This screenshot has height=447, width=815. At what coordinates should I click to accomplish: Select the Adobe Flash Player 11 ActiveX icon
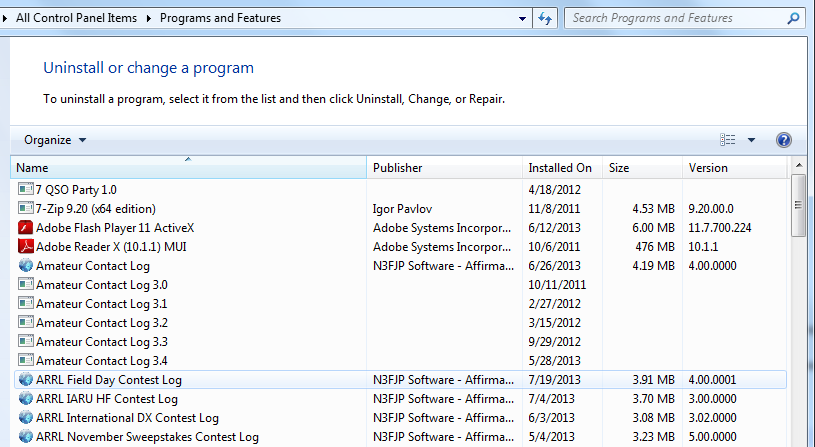click(25, 228)
